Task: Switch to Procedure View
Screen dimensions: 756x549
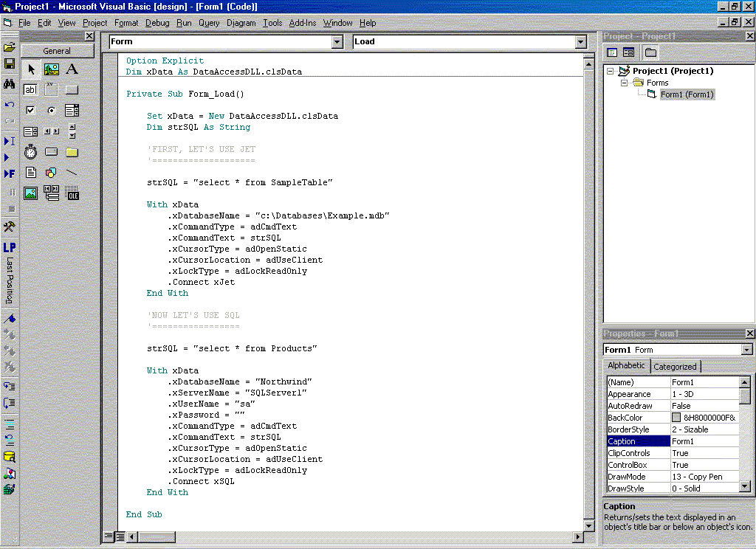Action: click(x=109, y=536)
